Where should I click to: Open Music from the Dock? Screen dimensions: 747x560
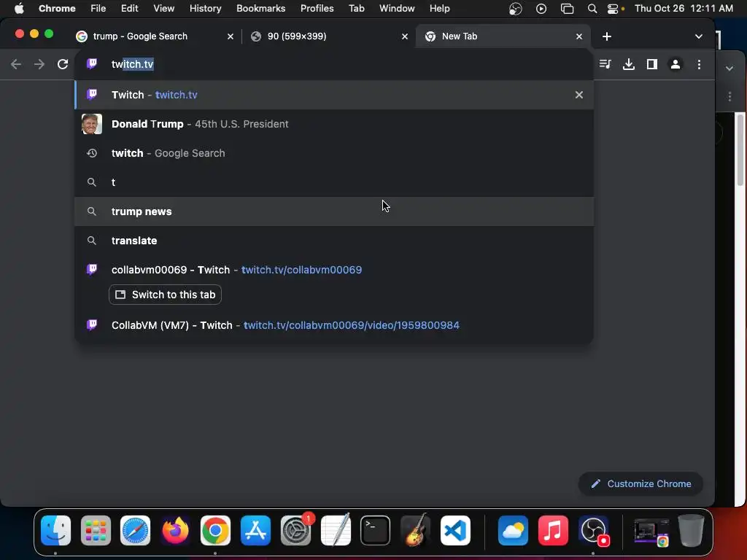[553, 530]
